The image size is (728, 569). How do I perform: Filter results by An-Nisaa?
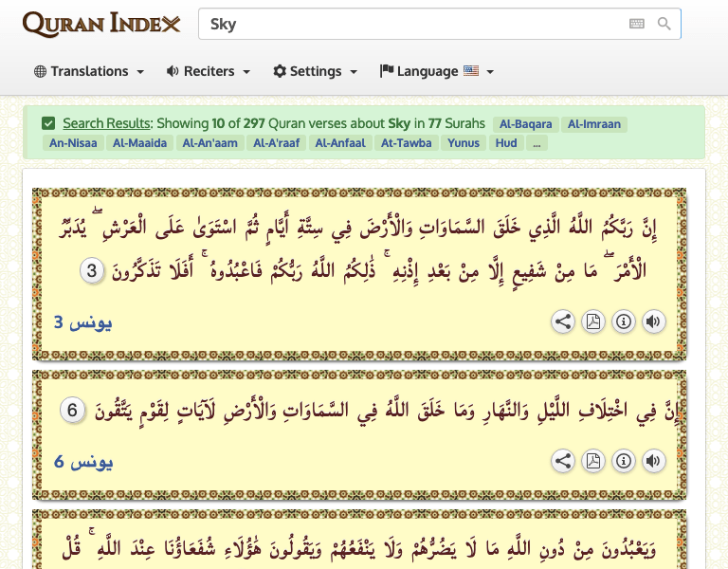coord(73,143)
